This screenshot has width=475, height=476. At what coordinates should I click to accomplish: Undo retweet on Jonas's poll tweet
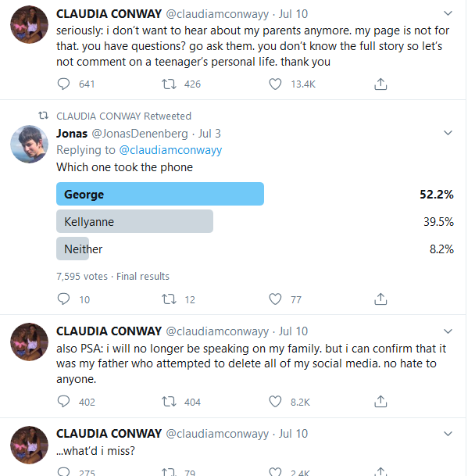(169, 299)
